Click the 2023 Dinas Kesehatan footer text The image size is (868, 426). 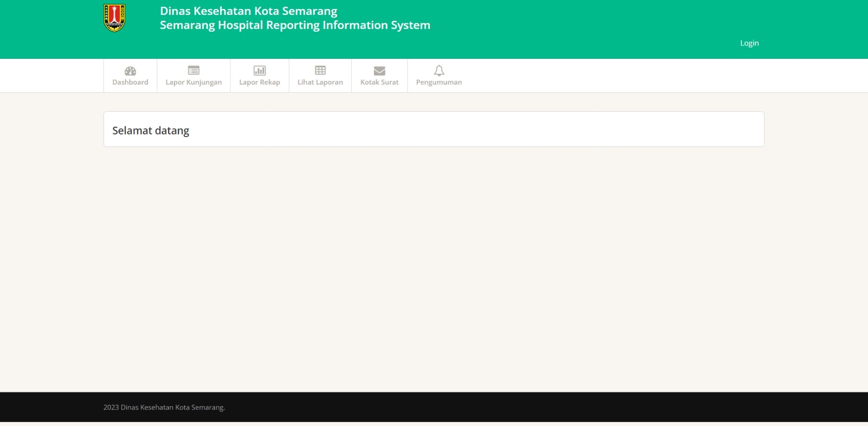(164, 407)
